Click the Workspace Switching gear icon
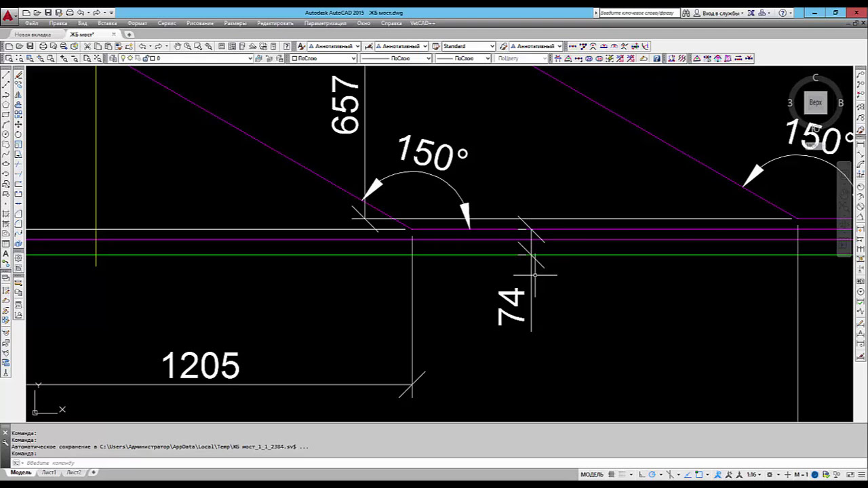This screenshot has height=488, width=868. point(770,474)
